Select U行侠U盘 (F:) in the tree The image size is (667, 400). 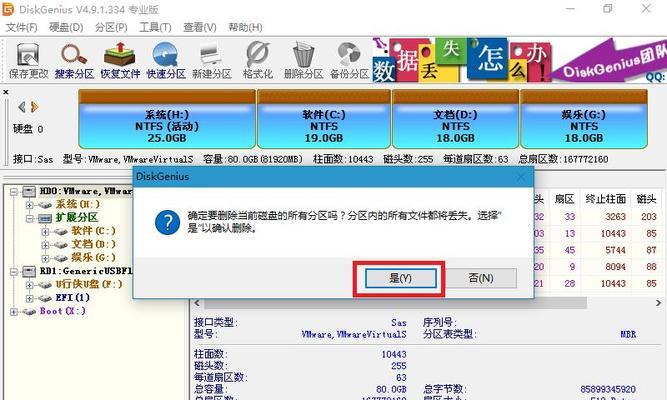point(89,284)
